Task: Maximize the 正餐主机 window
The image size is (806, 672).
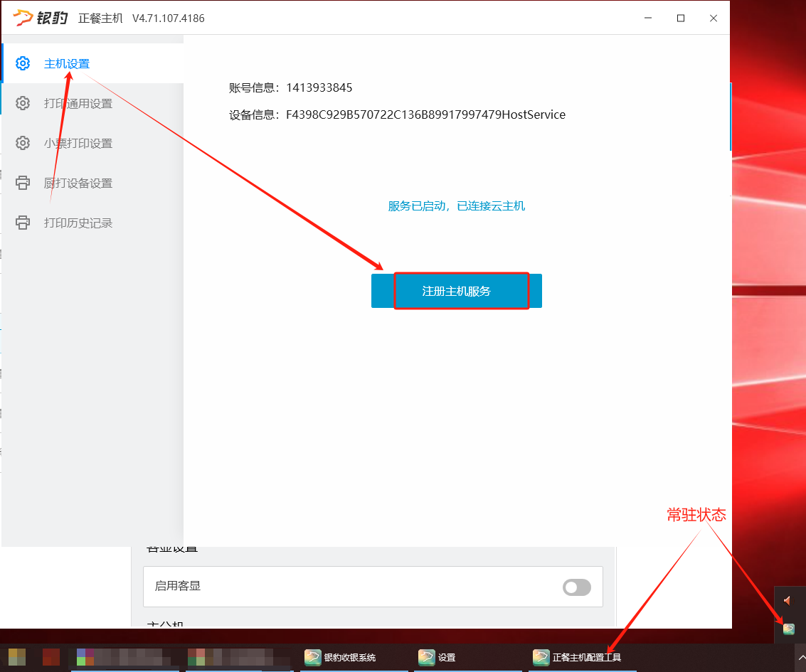Action: click(681, 18)
